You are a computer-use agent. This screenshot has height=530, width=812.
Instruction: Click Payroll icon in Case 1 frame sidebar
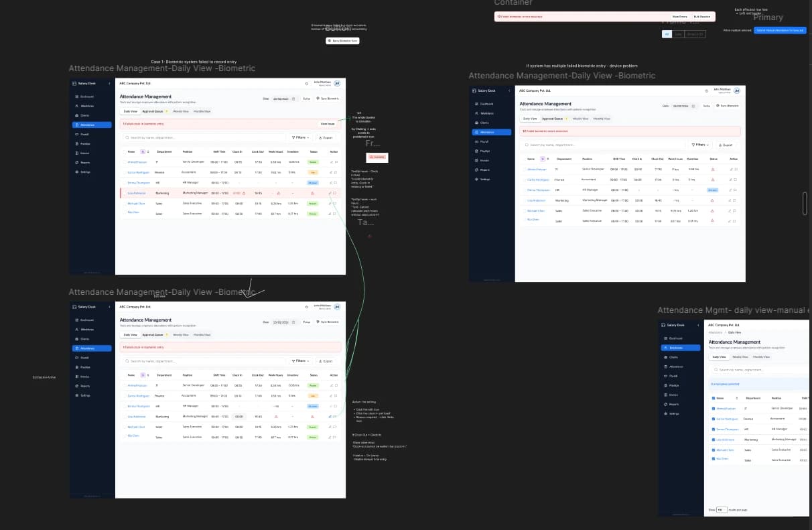pos(76,135)
